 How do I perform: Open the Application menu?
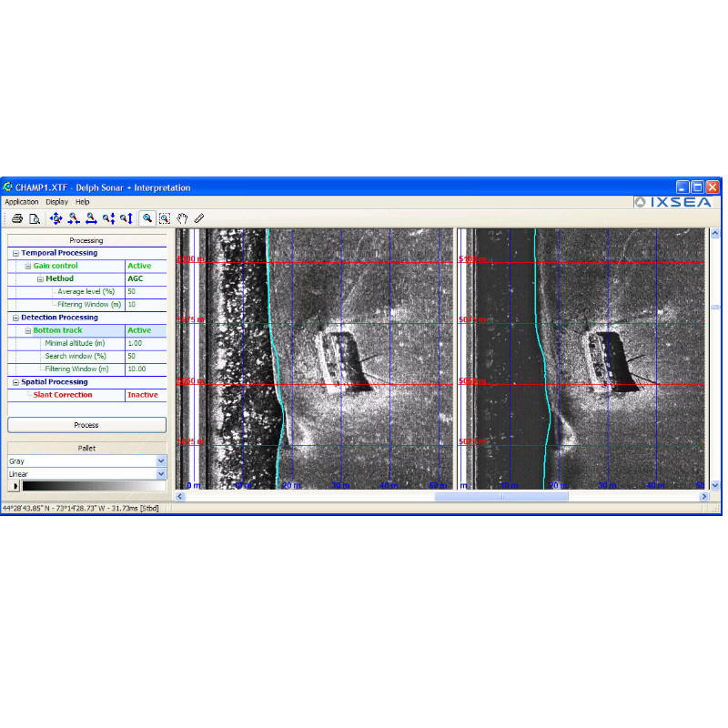click(x=21, y=201)
